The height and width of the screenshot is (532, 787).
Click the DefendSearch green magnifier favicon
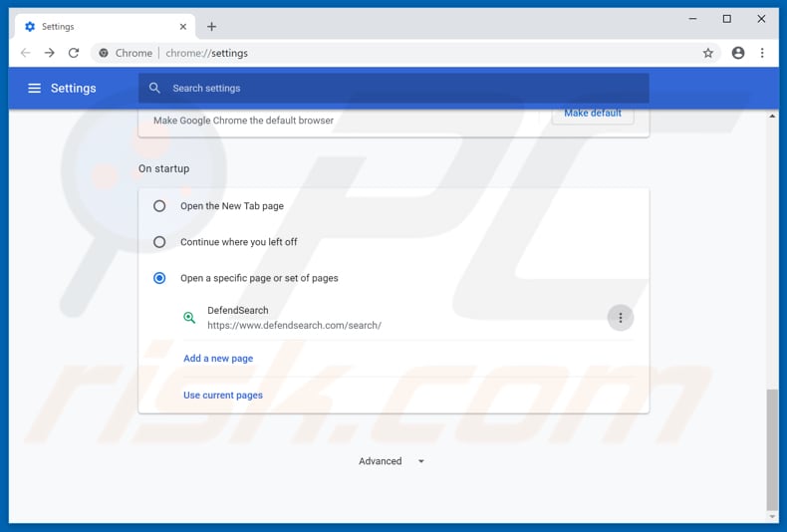click(x=189, y=317)
